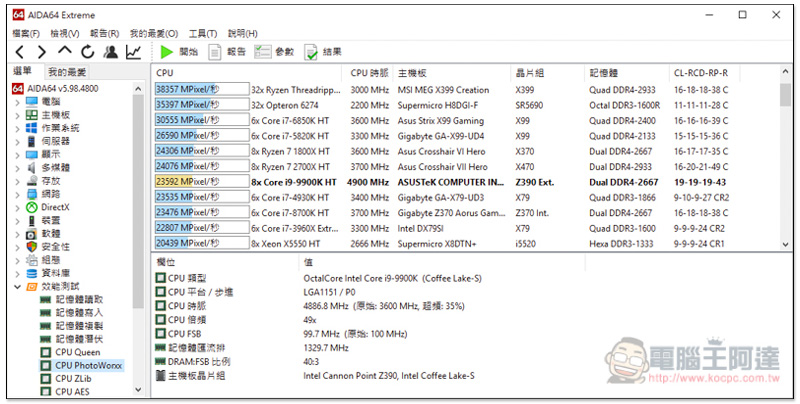Go forward with the right arrow toolbar icon
Viewport: 800px width, 404px height.
(42, 52)
